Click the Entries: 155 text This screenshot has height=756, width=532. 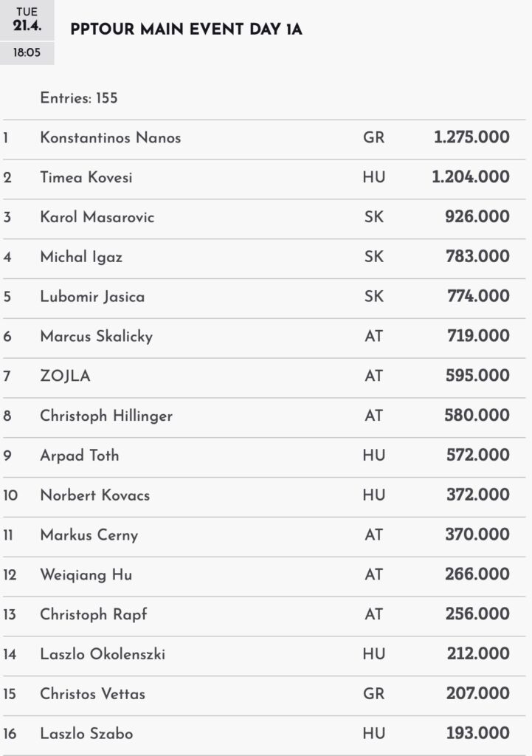click(79, 98)
